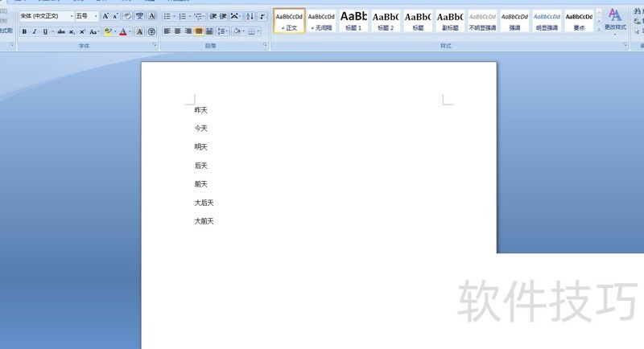Image resolution: width=644 pixels, height=349 pixels.
Task: Apply the red font color
Action: pyautogui.click(x=123, y=31)
